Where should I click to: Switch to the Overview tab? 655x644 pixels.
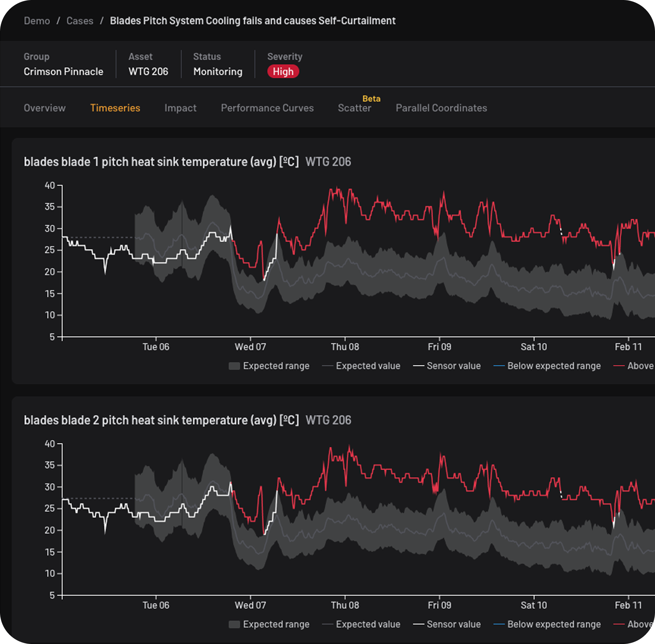point(45,108)
